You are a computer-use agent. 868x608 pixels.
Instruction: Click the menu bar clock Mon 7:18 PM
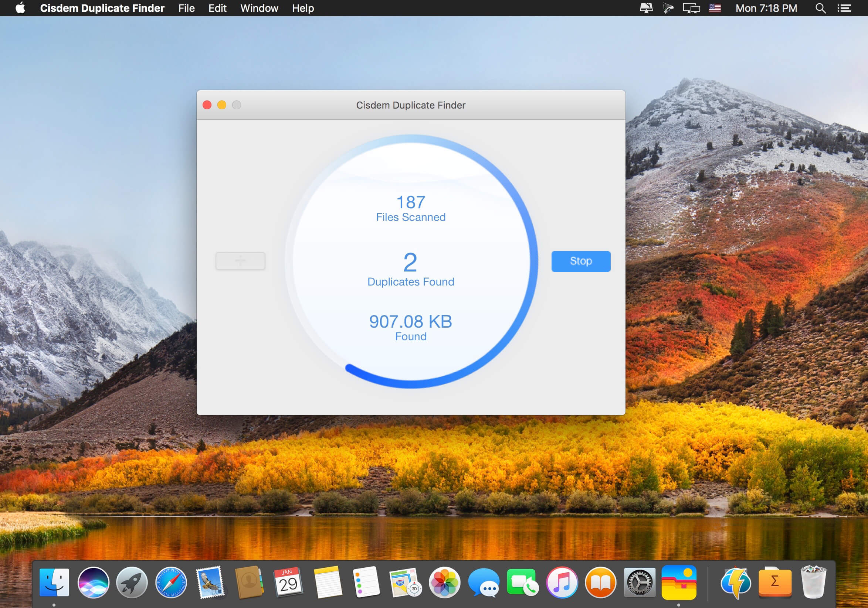[x=766, y=8]
